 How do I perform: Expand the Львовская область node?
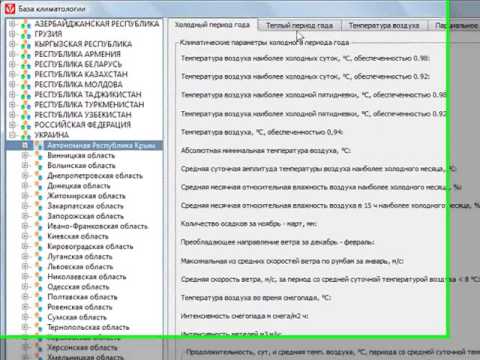[x=25, y=266]
